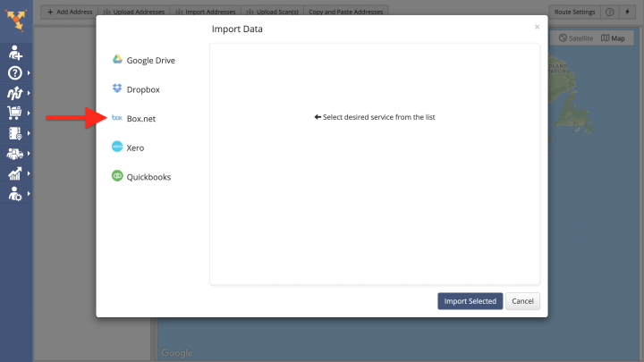The image size is (644, 362).
Task: Click the Route4Me logo icon
Action: point(16,20)
